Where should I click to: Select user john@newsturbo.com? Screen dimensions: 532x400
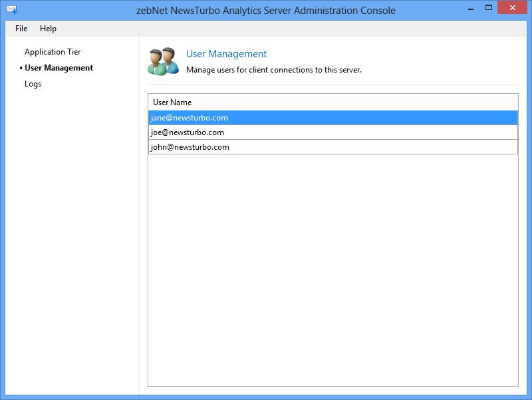coord(333,146)
